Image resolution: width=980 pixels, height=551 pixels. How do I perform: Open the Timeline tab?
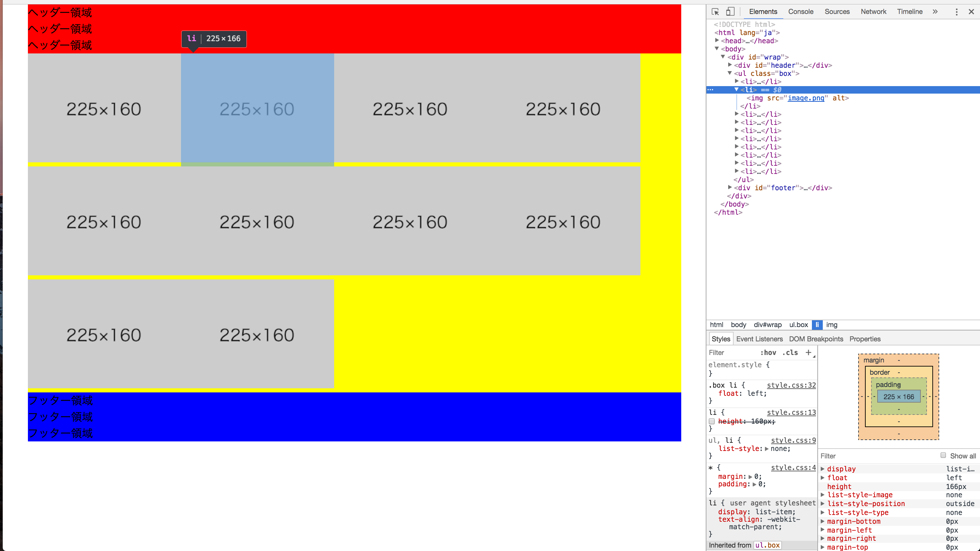coord(910,12)
